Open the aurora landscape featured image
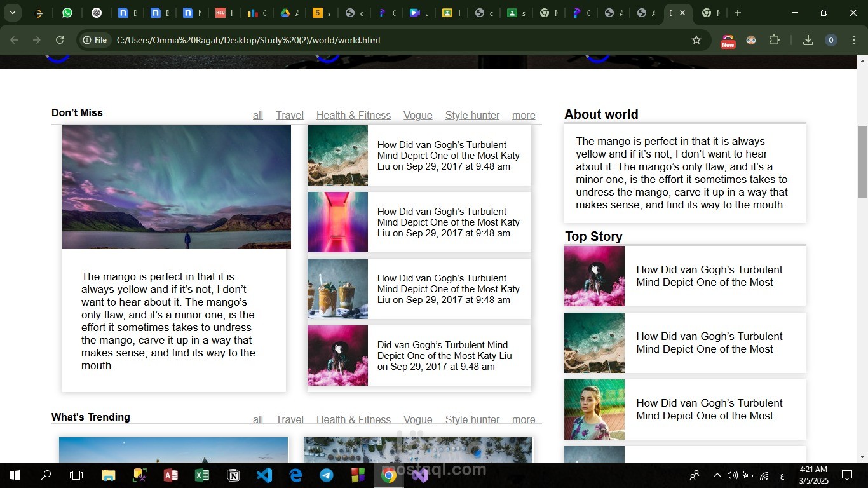Image resolution: width=868 pixels, height=488 pixels. [177, 187]
